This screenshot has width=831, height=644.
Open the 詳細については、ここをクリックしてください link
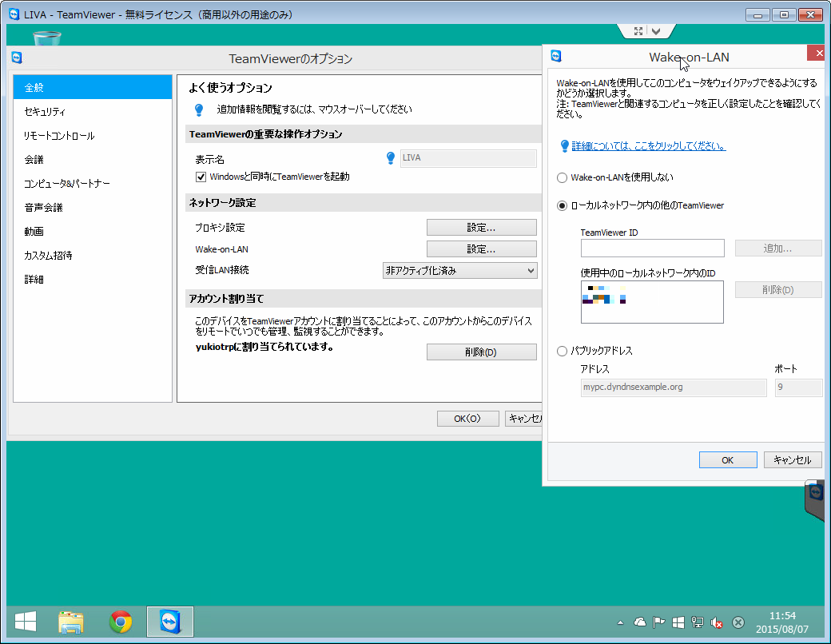[x=649, y=146]
